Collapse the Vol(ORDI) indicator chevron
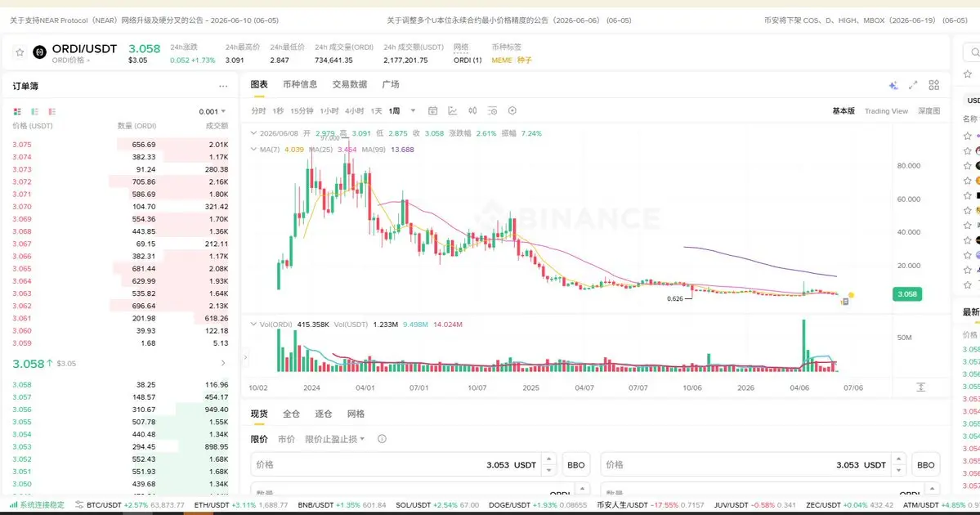 click(253, 325)
